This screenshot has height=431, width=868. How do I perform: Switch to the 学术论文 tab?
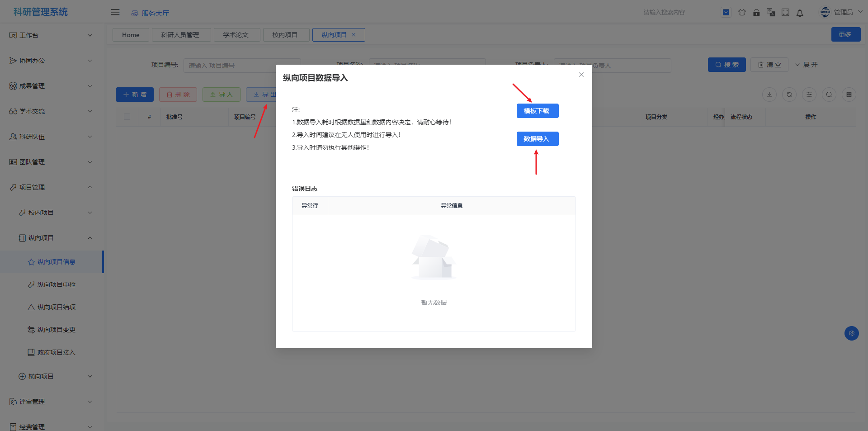pos(236,35)
